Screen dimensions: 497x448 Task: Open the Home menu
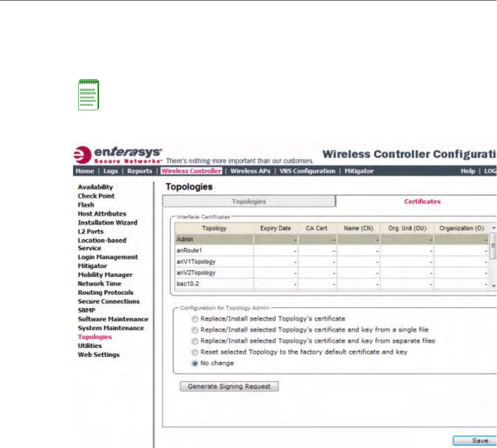(x=85, y=171)
